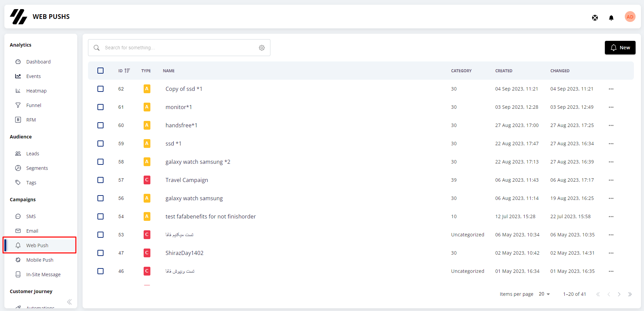The height and width of the screenshot is (311, 644).
Task: Select the checkbox for row ID 57
Action: (x=100, y=180)
